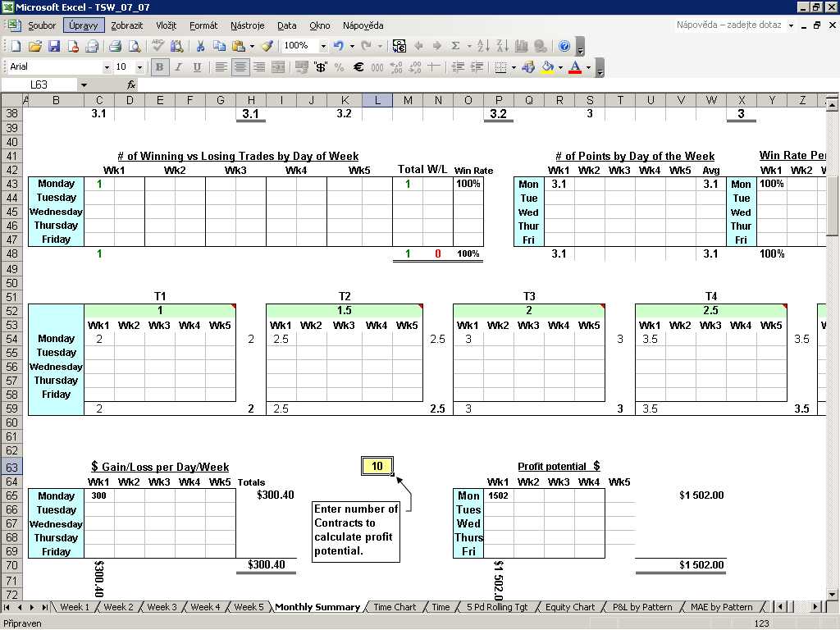
Task: Open the Font Color dropdown arrow
Action: tap(588, 67)
